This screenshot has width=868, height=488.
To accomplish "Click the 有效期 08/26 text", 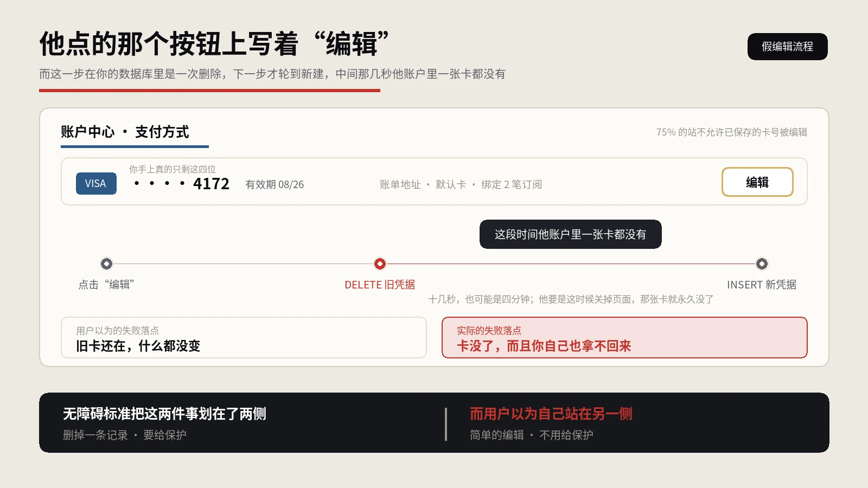I will [x=275, y=184].
